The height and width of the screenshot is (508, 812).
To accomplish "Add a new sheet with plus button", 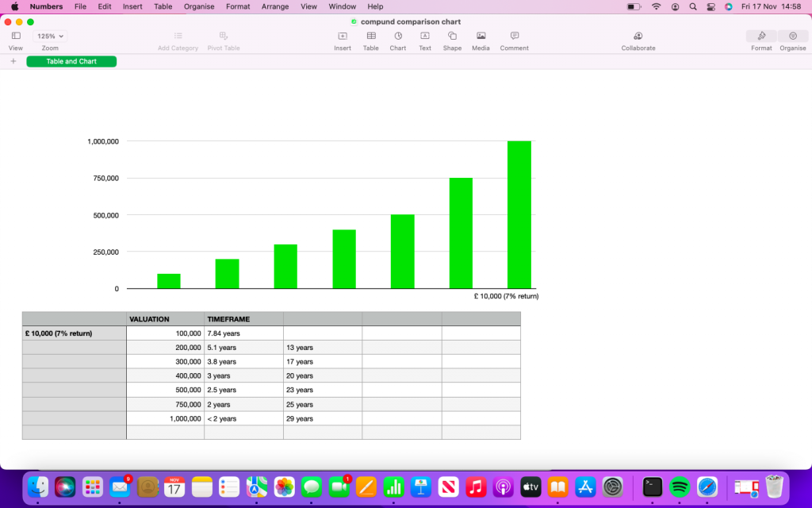I will (13, 61).
